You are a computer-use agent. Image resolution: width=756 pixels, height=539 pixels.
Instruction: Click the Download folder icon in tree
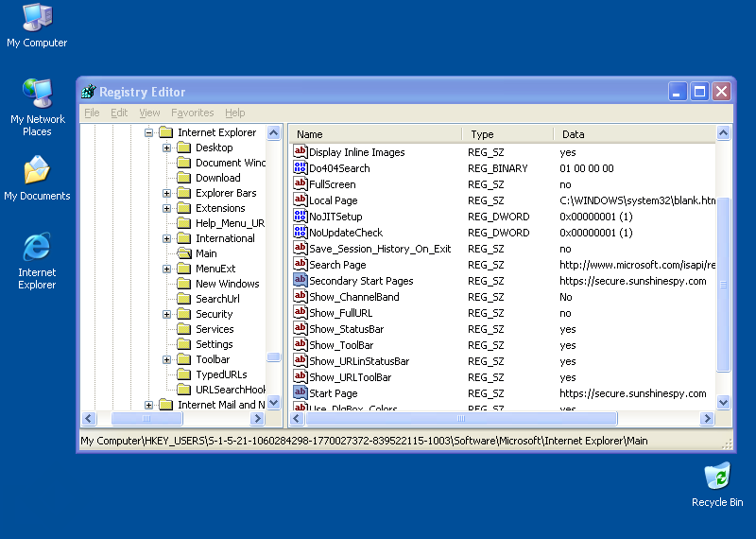184,178
